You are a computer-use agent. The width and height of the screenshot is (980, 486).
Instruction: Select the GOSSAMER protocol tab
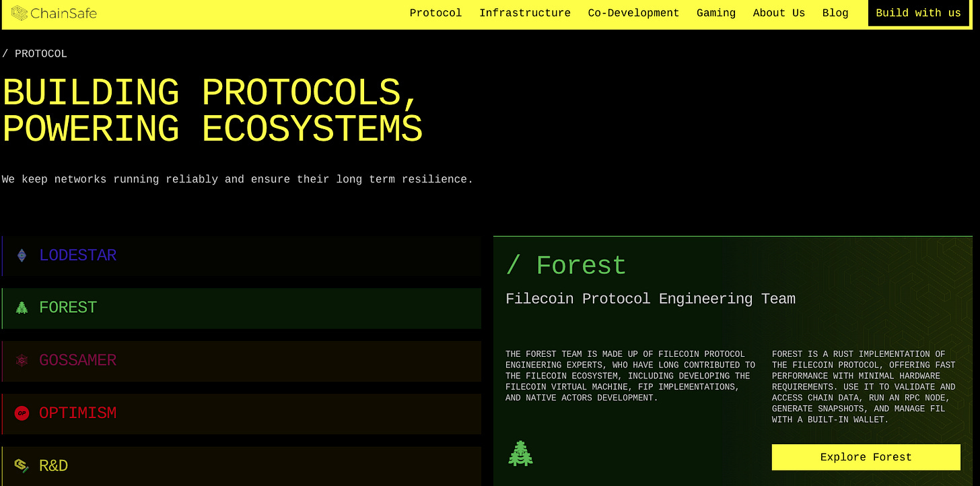242,361
